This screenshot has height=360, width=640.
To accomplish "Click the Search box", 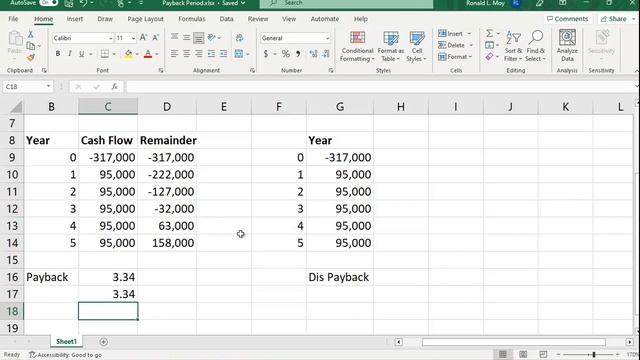I will [346, 3].
